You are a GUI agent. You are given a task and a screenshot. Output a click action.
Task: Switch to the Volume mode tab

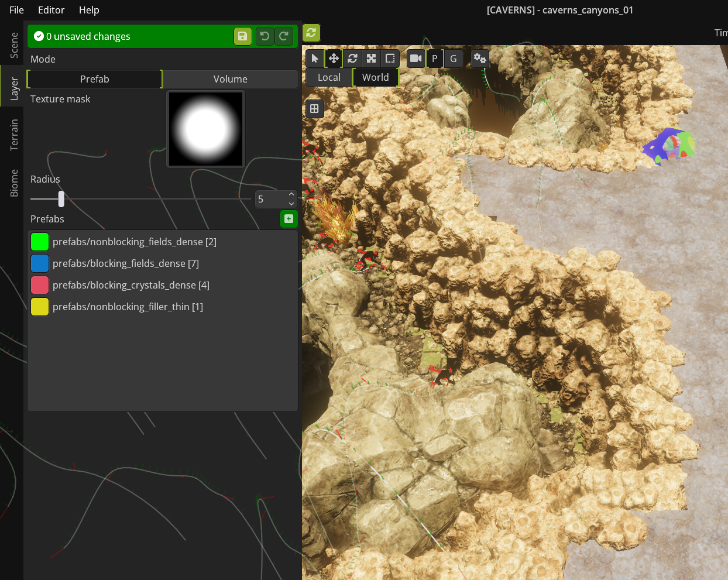pos(229,78)
